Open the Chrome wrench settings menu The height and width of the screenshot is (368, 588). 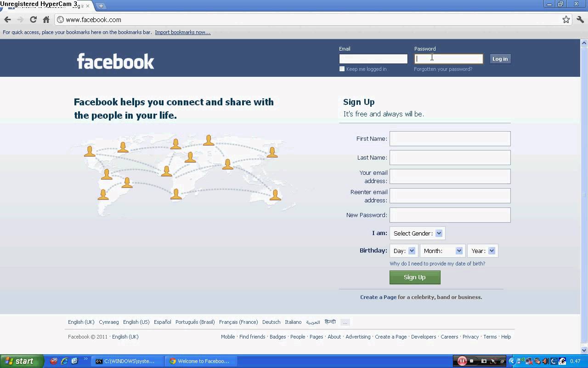click(x=580, y=20)
